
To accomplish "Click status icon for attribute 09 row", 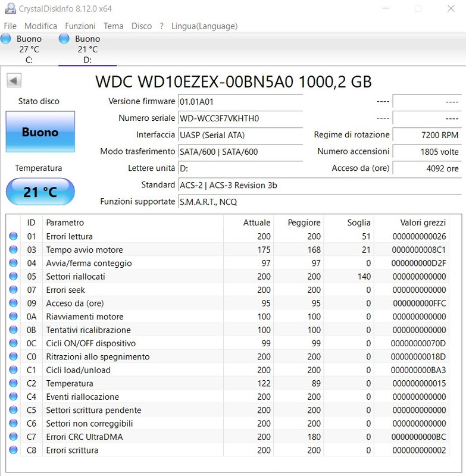I will [x=13, y=303].
